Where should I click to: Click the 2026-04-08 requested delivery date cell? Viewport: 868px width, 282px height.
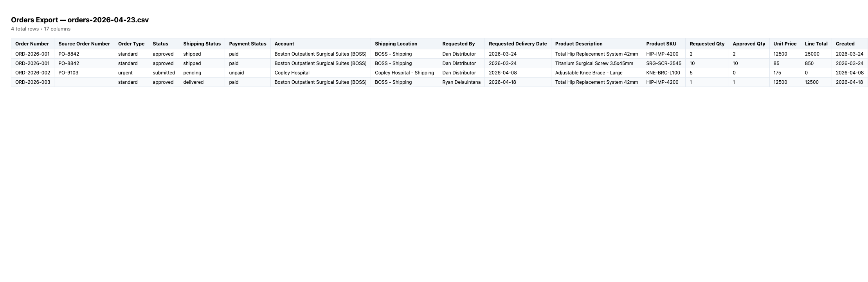point(518,73)
